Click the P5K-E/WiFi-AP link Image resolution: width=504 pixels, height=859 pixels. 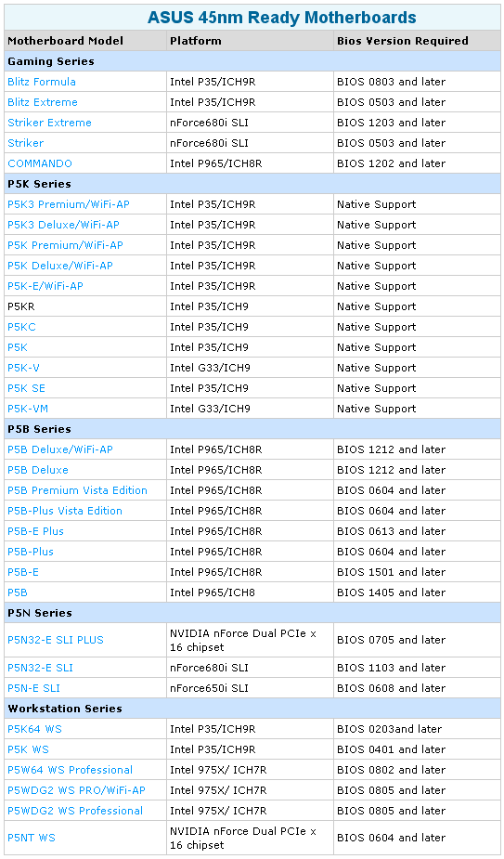coord(45,286)
